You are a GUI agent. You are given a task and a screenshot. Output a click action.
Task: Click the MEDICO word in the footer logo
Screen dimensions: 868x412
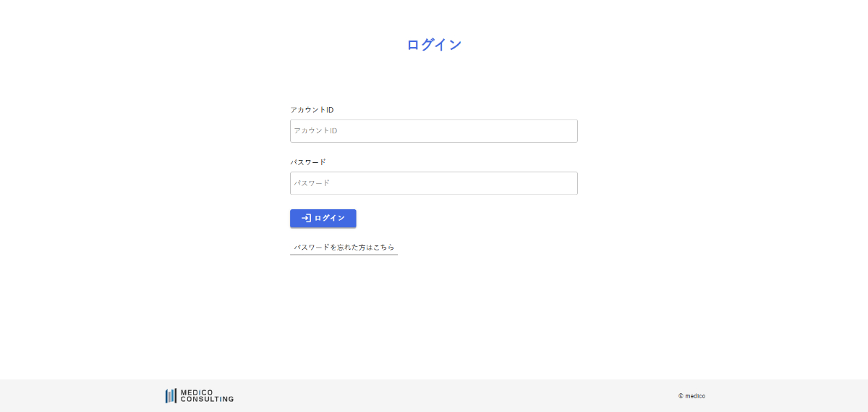click(197, 392)
